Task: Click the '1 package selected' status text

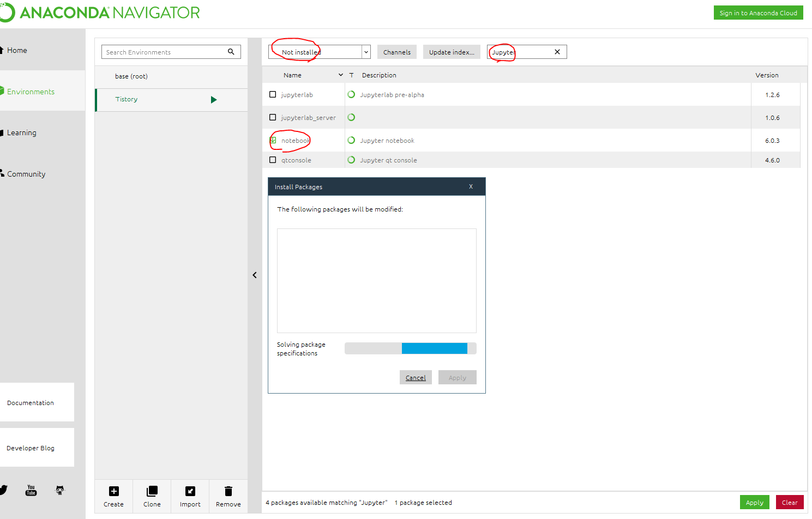Action: (x=423, y=502)
